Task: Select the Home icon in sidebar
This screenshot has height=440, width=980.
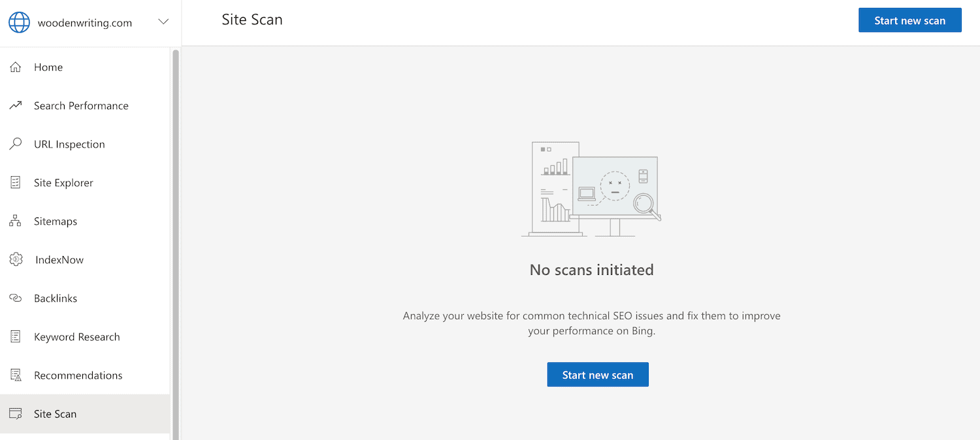Action: (16, 67)
